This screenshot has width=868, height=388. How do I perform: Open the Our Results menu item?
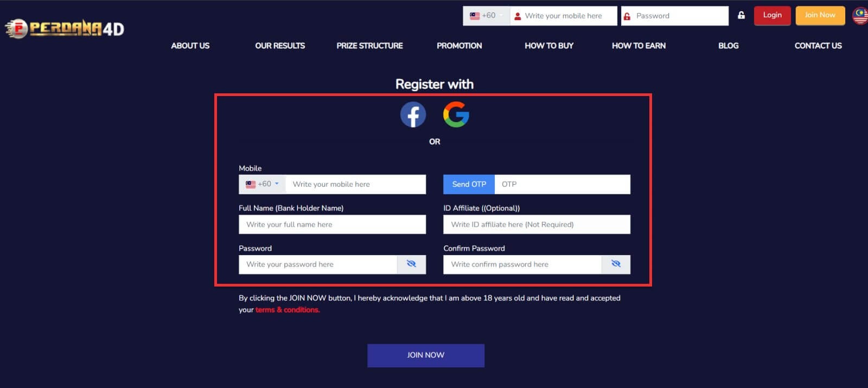pyautogui.click(x=280, y=46)
